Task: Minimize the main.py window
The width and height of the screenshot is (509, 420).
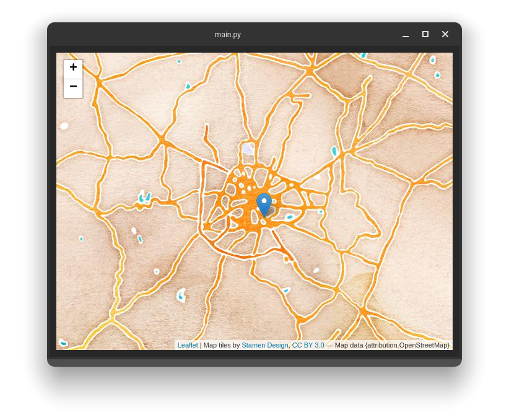Action: click(x=406, y=35)
